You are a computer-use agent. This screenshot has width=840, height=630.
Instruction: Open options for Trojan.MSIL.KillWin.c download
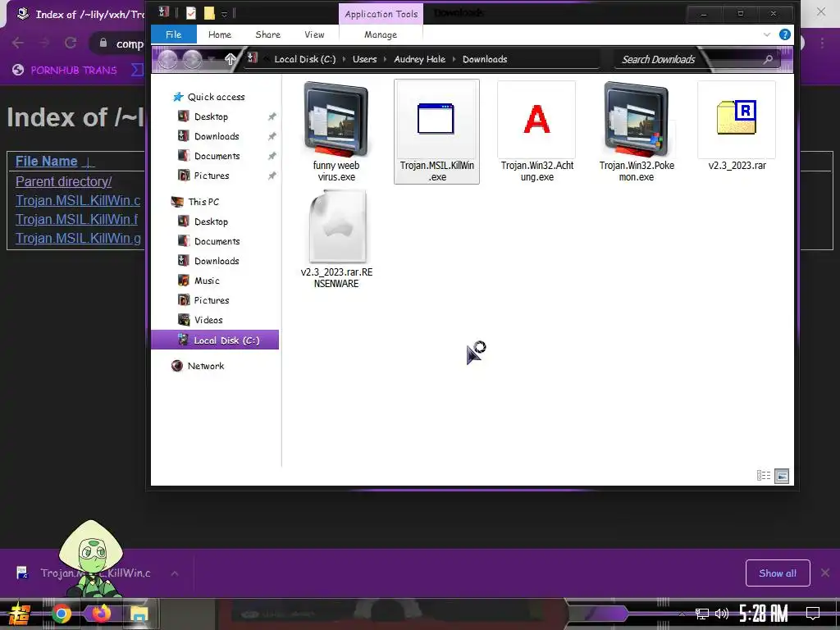[x=175, y=573]
